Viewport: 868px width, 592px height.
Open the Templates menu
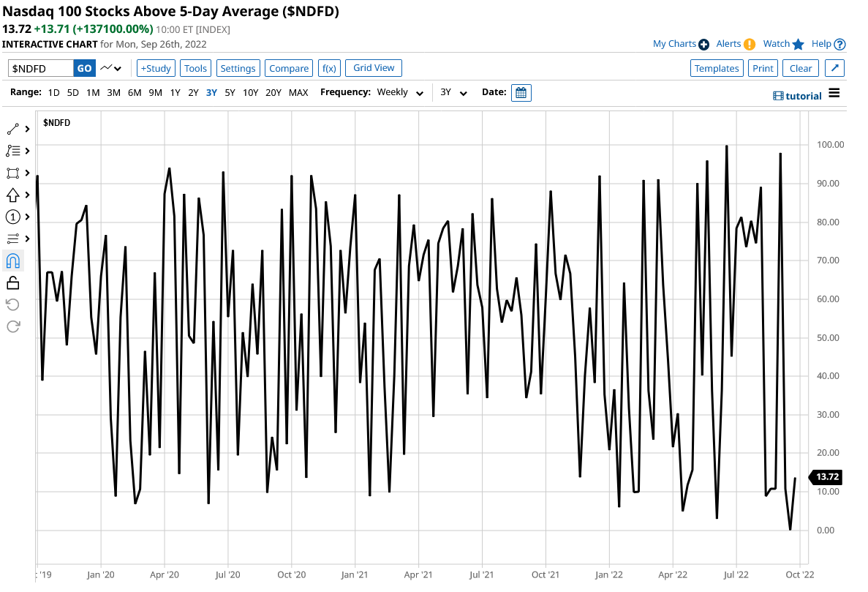tap(717, 68)
